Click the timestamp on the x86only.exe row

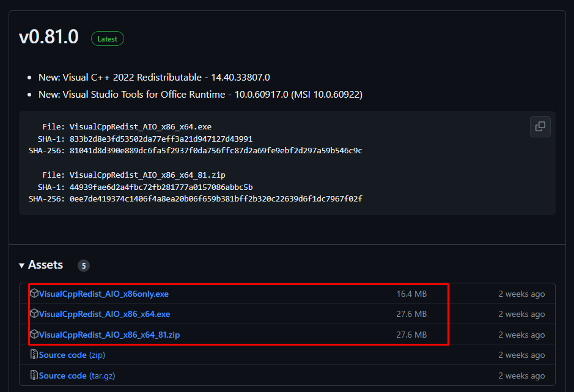pyautogui.click(x=521, y=294)
